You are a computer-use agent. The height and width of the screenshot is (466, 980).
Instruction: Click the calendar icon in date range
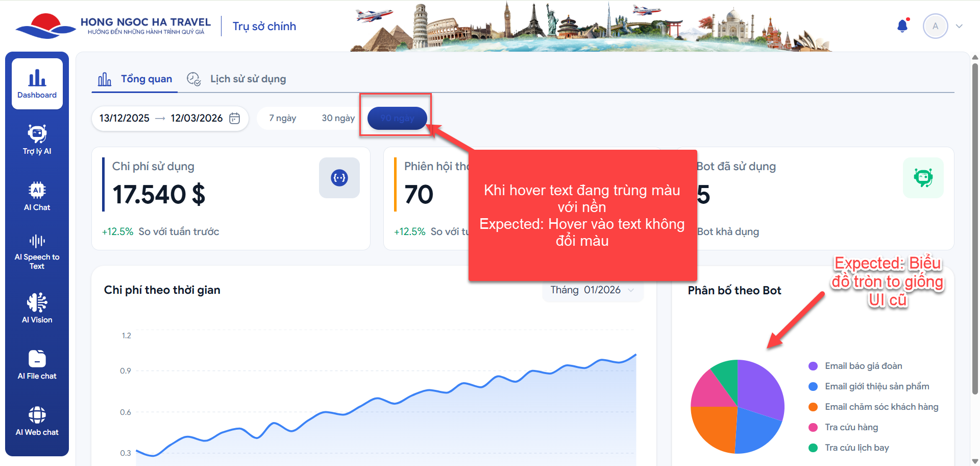click(234, 119)
